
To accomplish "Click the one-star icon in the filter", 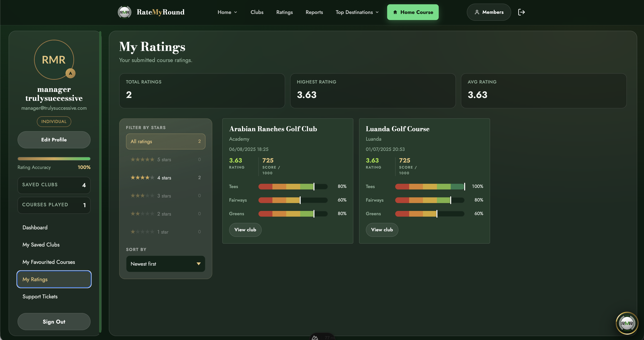I will [x=142, y=232].
